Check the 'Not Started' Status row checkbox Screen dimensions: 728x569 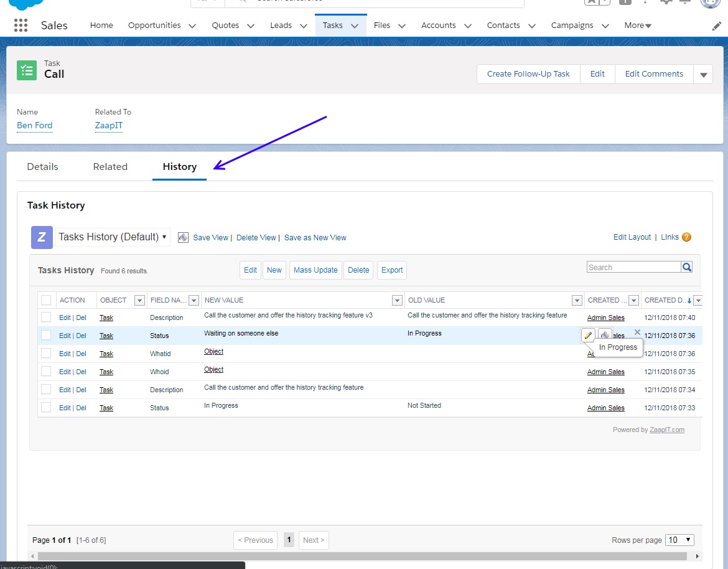pos(46,407)
